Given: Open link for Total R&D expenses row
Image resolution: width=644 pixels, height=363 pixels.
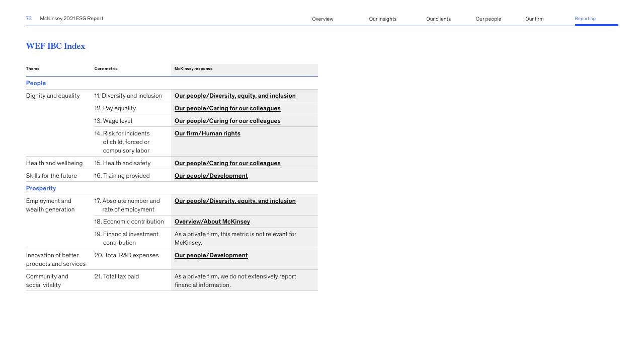Looking at the screenshot, I should pyautogui.click(x=211, y=255).
